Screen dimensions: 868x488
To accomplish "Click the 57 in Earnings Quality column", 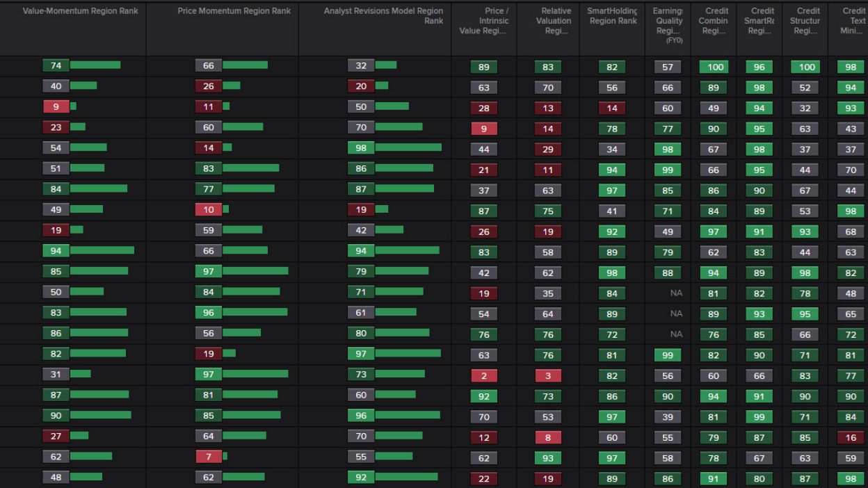I will (x=668, y=67).
